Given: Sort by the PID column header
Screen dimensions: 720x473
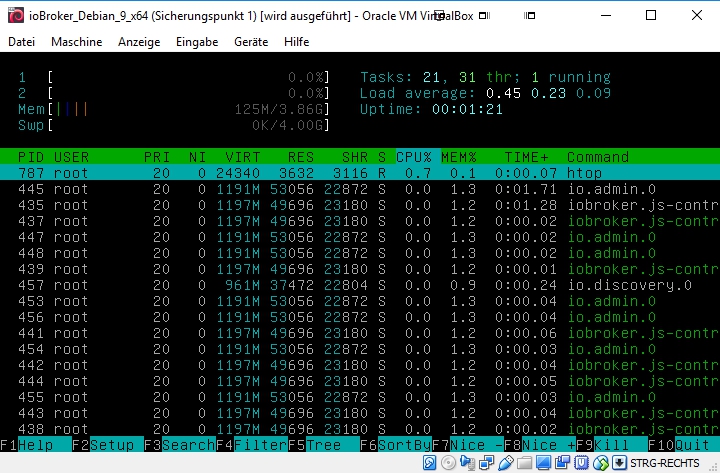Looking at the screenshot, I should [x=31, y=157].
